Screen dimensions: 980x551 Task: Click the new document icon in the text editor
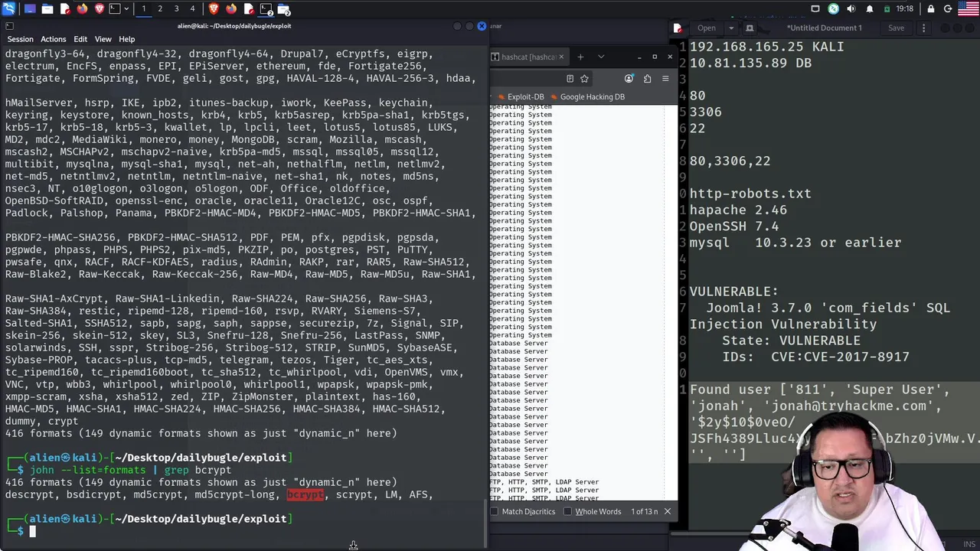(x=750, y=28)
